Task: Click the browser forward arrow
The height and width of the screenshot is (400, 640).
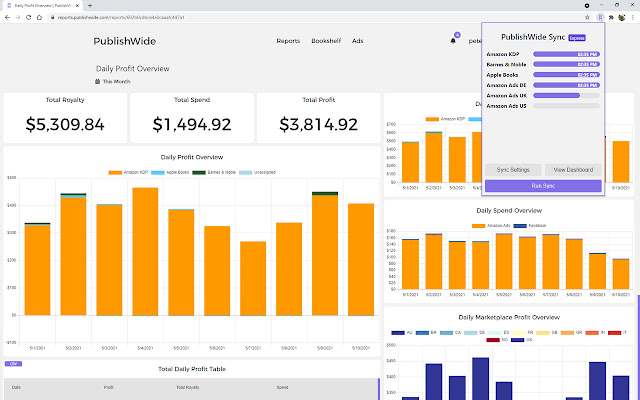Action: tap(19, 17)
